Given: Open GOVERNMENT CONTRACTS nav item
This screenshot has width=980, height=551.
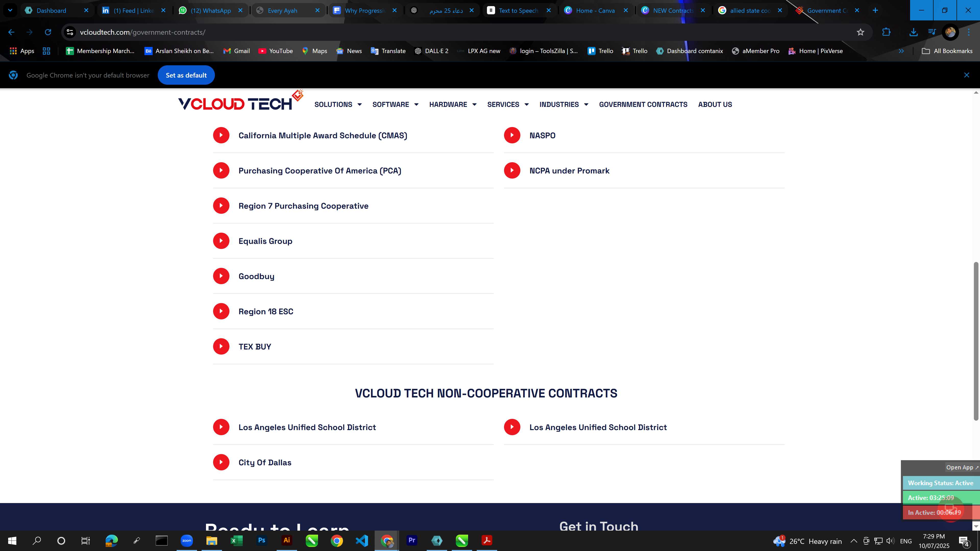Looking at the screenshot, I should point(643,105).
